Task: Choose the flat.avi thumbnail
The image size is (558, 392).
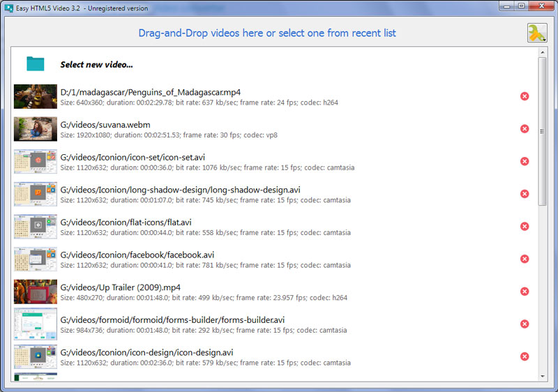Action: pyautogui.click(x=36, y=227)
